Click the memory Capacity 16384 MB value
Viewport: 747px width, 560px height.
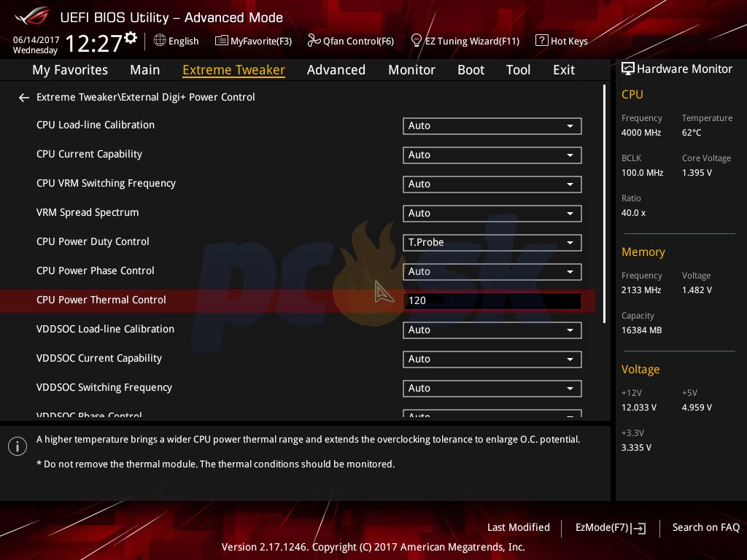642,330
